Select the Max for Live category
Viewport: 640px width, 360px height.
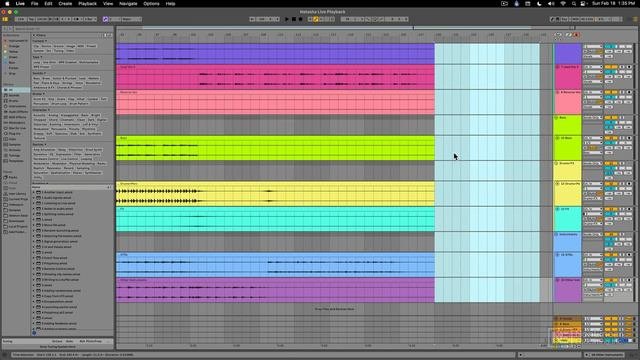point(17,128)
